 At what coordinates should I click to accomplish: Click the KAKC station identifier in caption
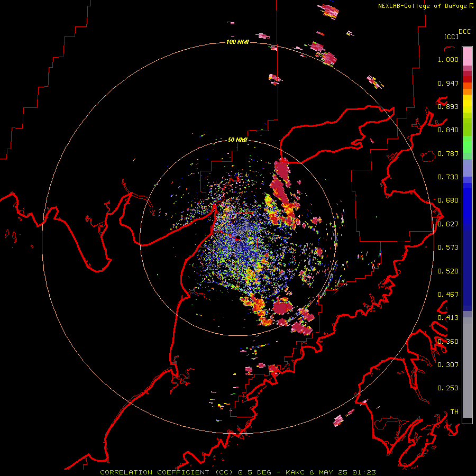[295, 472]
